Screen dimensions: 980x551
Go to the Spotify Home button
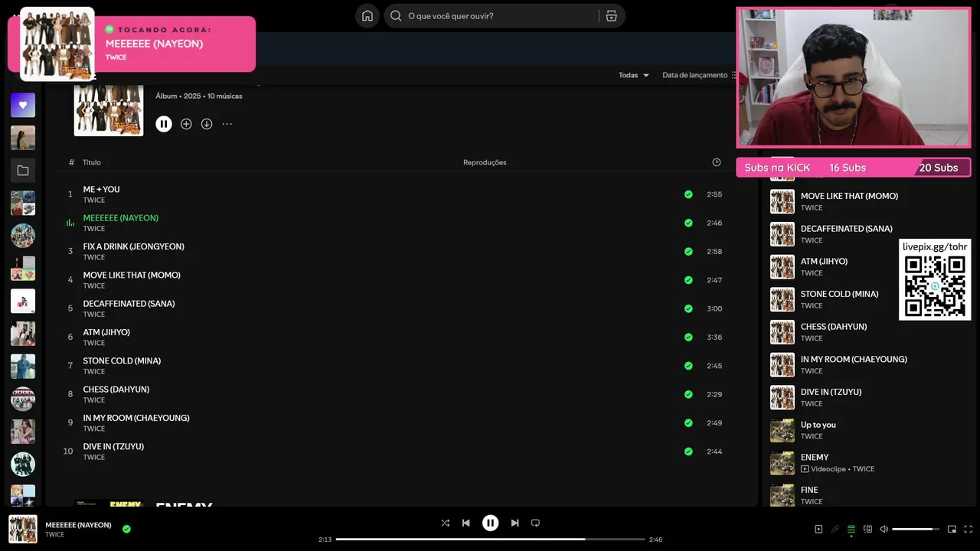tap(367, 16)
